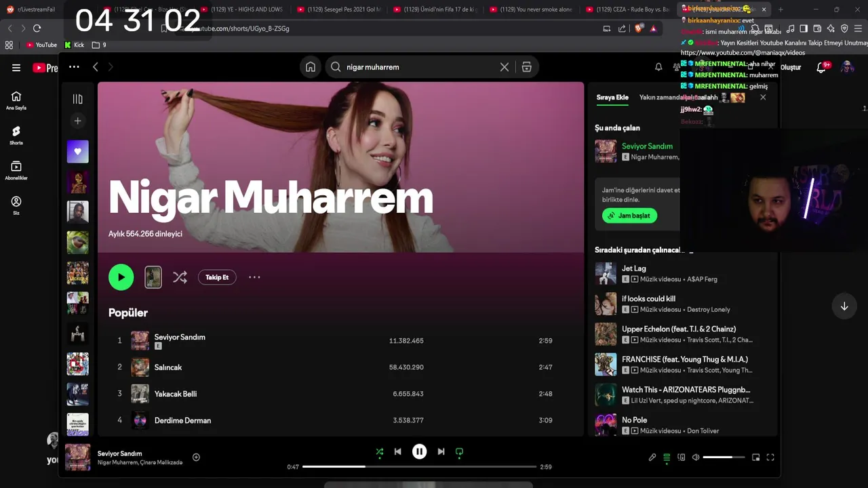Clear the Spotify search text

(x=505, y=67)
